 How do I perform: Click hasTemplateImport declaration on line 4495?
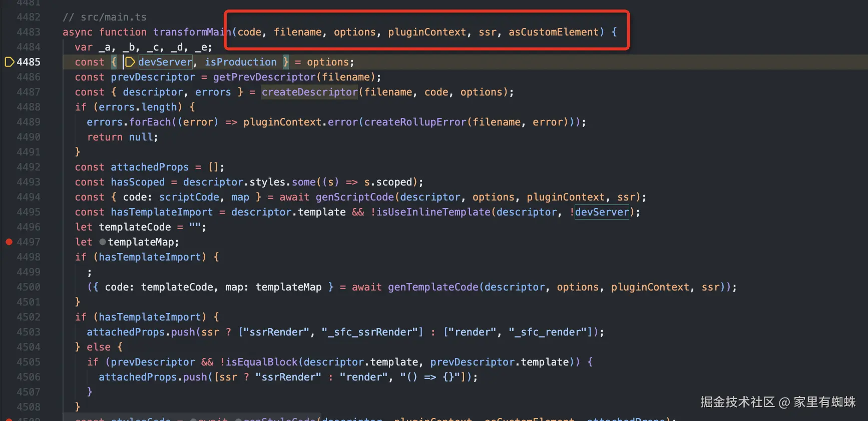(x=162, y=212)
